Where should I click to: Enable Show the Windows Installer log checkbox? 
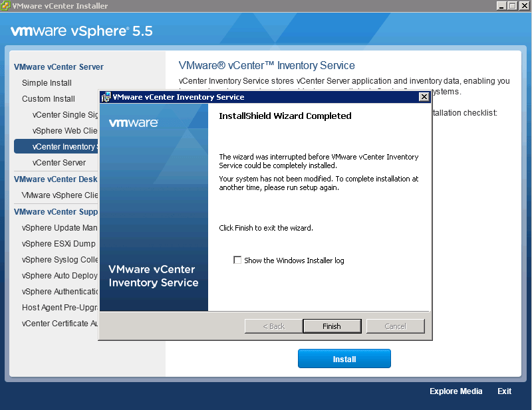pos(237,260)
